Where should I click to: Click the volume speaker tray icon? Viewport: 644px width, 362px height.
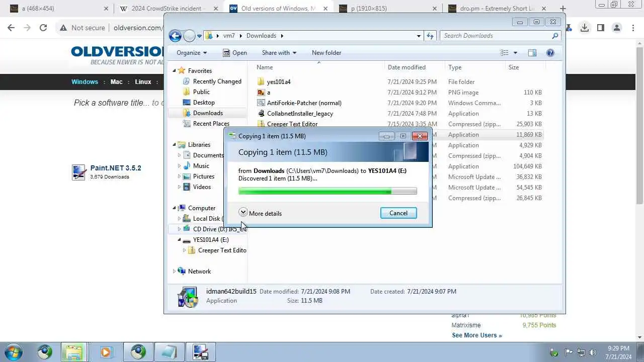pyautogui.click(x=593, y=352)
